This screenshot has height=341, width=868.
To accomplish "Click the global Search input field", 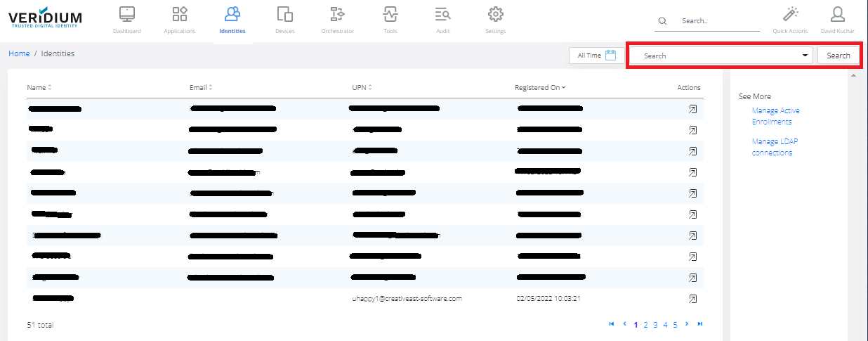I will coord(716,21).
